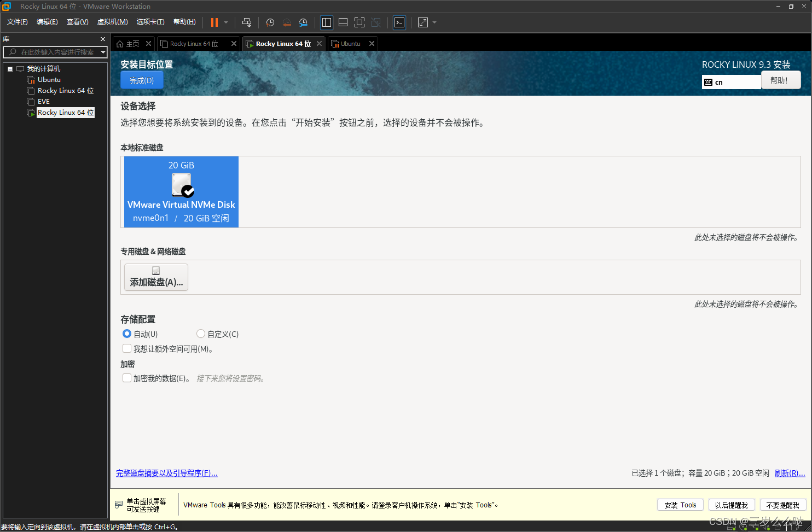Click the ROCKY LINUX 9.3 安装 title text

pyautogui.click(x=746, y=65)
